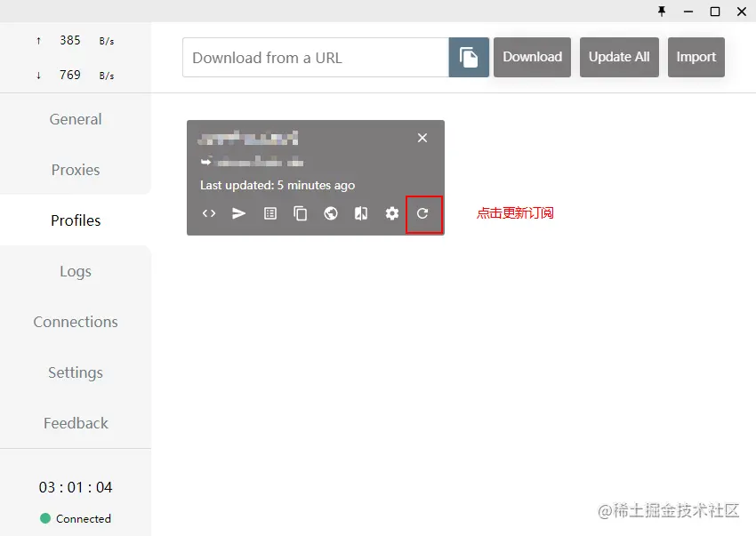The width and height of the screenshot is (756, 536).
Task: Open the Connections sidebar tab
Action: point(76,322)
